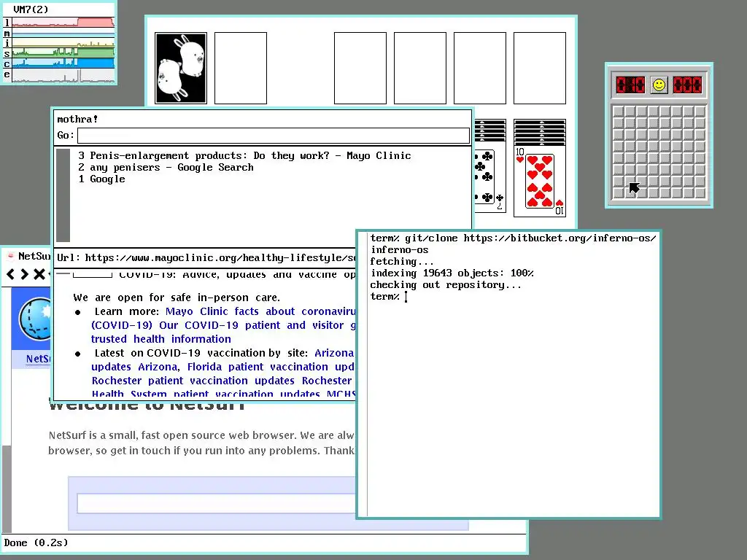747x560 pixels.
Task: Draw from the bunny stock deck
Action: [x=181, y=68]
